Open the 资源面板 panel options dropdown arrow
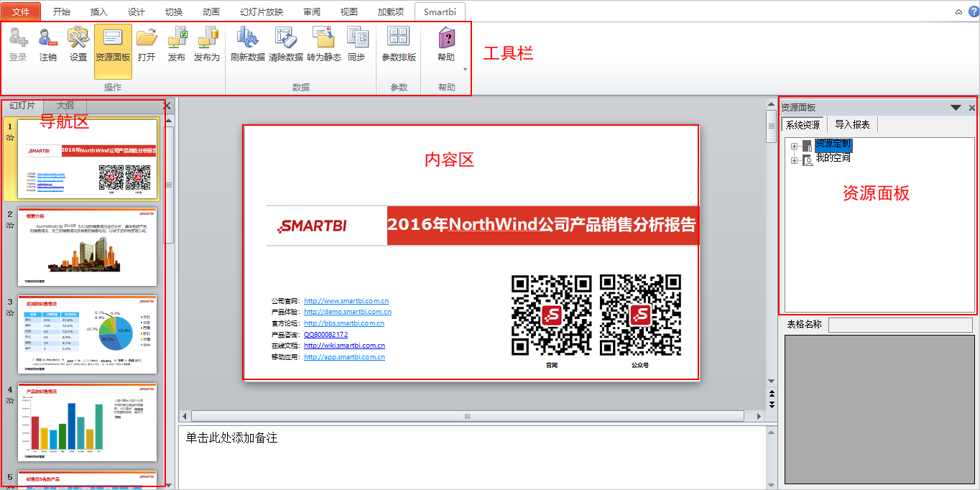Screen dimensions: 980x490 (x=956, y=108)
